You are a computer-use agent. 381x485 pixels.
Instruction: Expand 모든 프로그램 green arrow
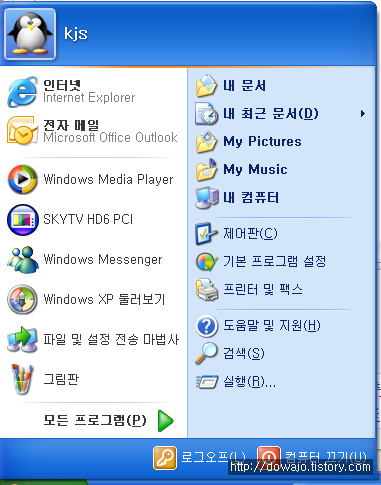[x=166, y=420]
